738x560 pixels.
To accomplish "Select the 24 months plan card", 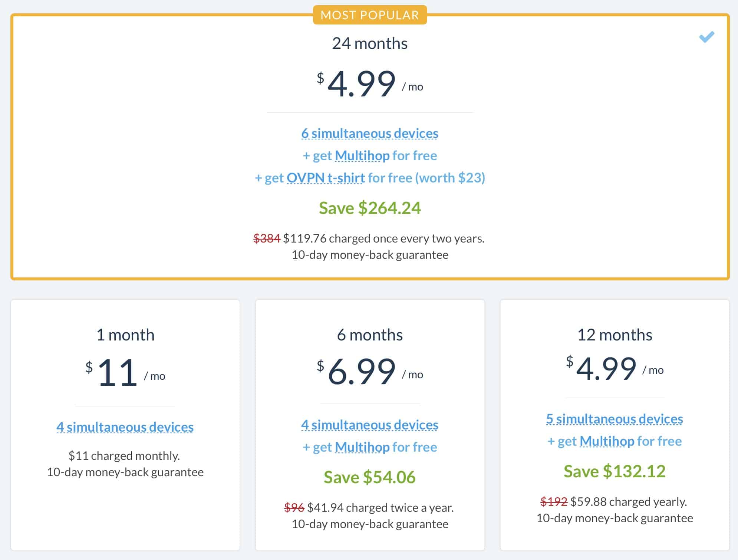I will (370, 146).
